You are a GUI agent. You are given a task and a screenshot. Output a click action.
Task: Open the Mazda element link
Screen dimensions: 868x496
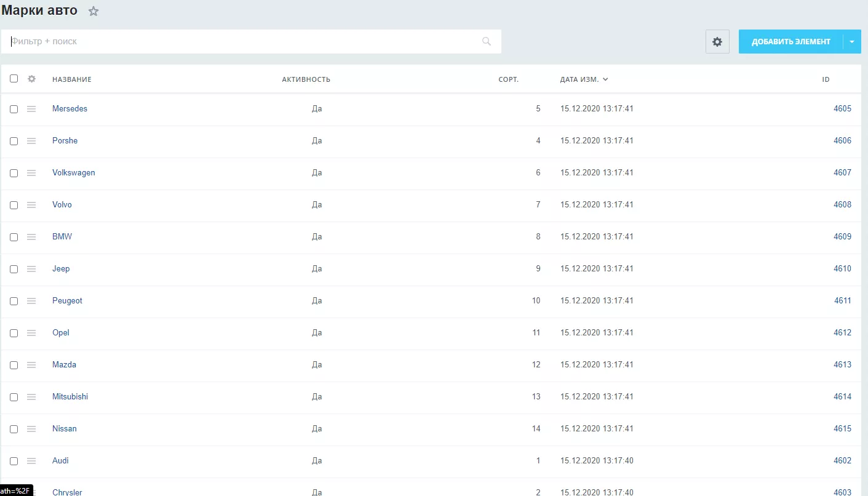click(64, 365)
